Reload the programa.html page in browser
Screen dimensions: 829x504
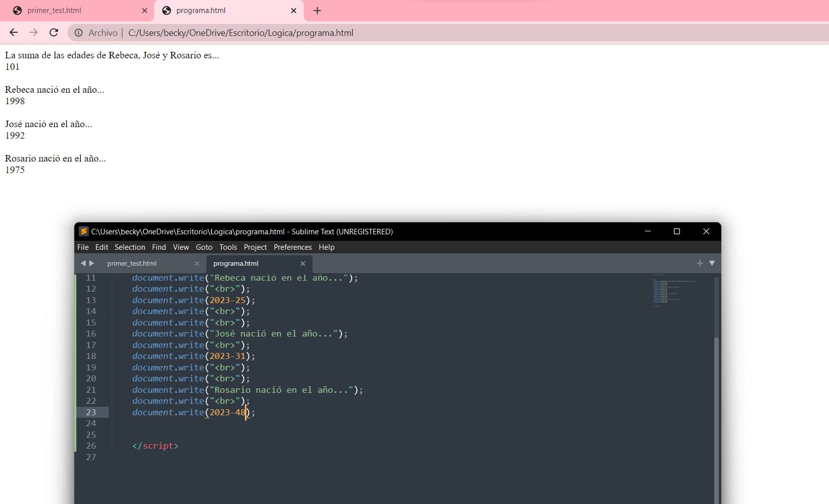point(54,32)
